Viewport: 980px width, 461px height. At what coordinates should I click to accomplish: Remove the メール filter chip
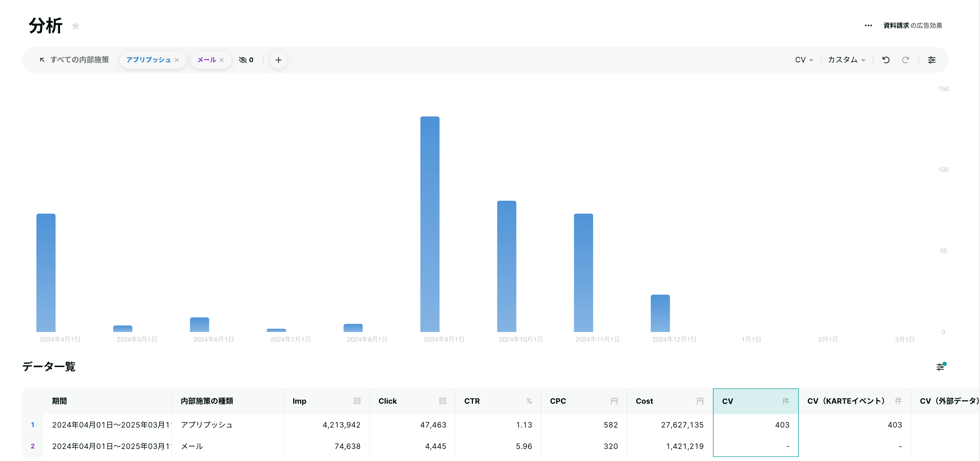pyautogui.click(x=222, y=60)
